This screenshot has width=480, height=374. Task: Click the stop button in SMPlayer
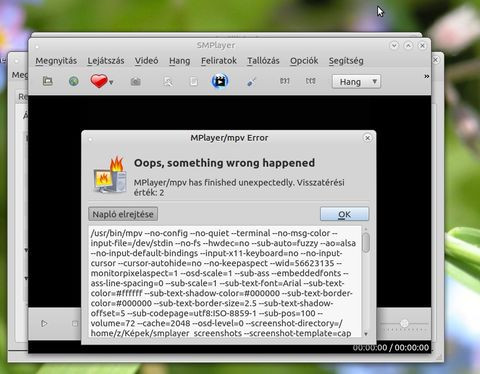[x=75, y=323]
